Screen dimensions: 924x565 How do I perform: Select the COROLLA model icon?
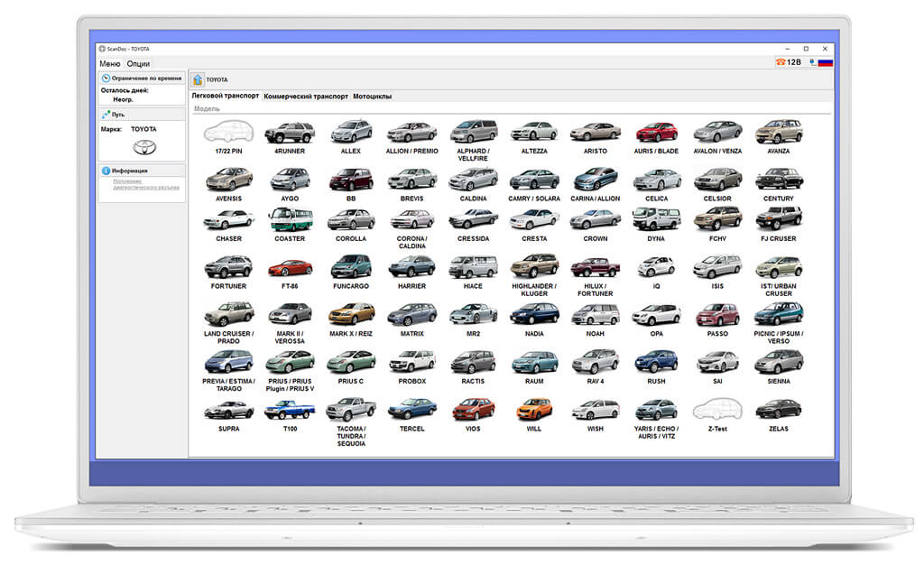[x=351, y=219]
